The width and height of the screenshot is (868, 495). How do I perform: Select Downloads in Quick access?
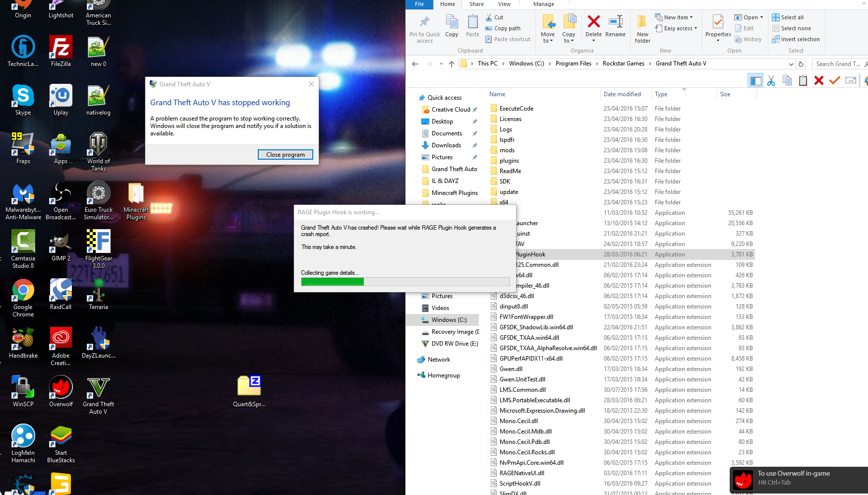(446, 145)
